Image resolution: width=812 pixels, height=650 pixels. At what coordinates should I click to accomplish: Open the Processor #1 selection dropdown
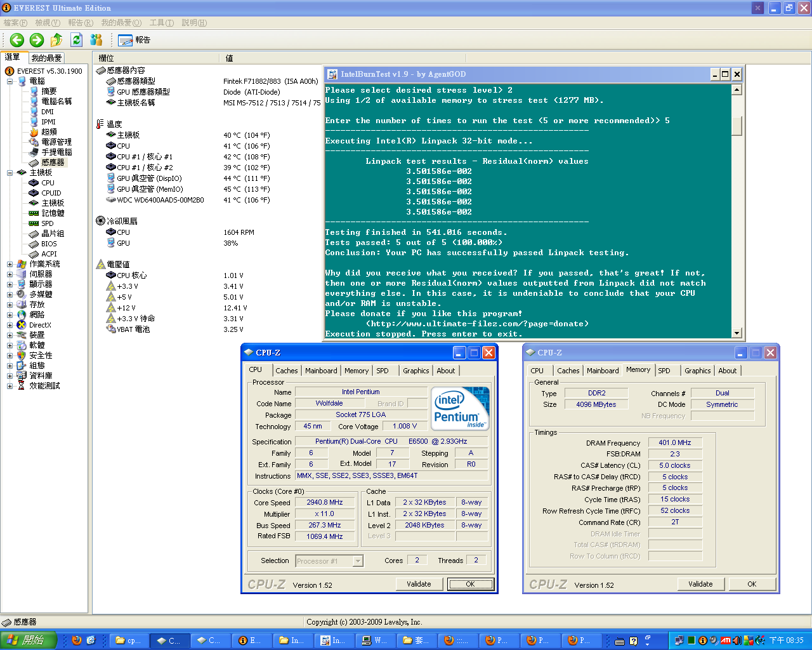coord(358,561)
